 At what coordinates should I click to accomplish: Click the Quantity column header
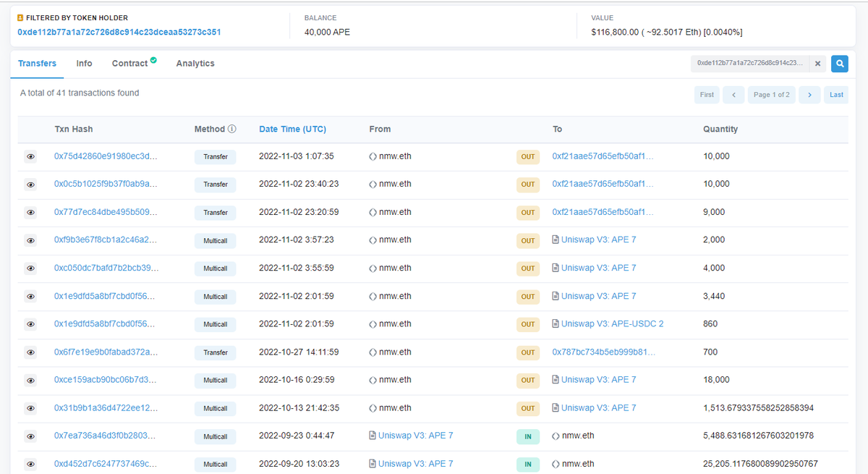pos(720,130)
